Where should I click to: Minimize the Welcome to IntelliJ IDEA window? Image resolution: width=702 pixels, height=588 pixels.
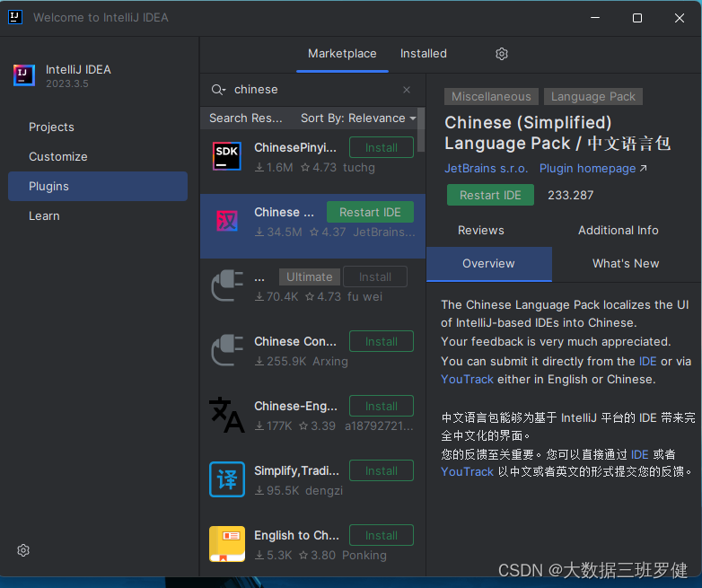[x=595, y=17]
